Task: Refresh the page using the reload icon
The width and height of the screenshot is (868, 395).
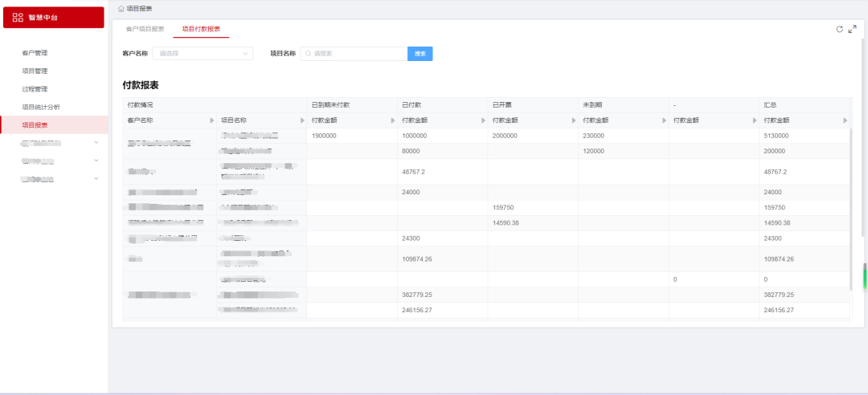Action: point(839,30)
